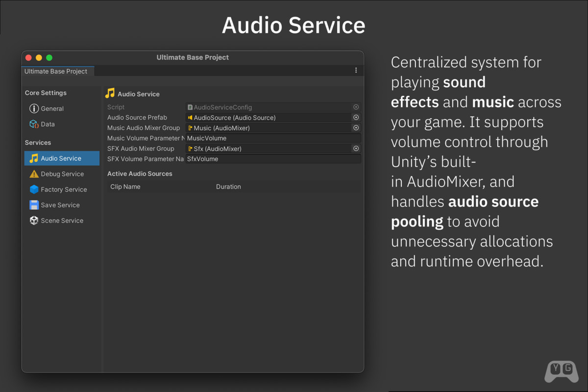Open Save Service floppy disk icon
Viewport: 588px width, 392px height.
[34, 205]
